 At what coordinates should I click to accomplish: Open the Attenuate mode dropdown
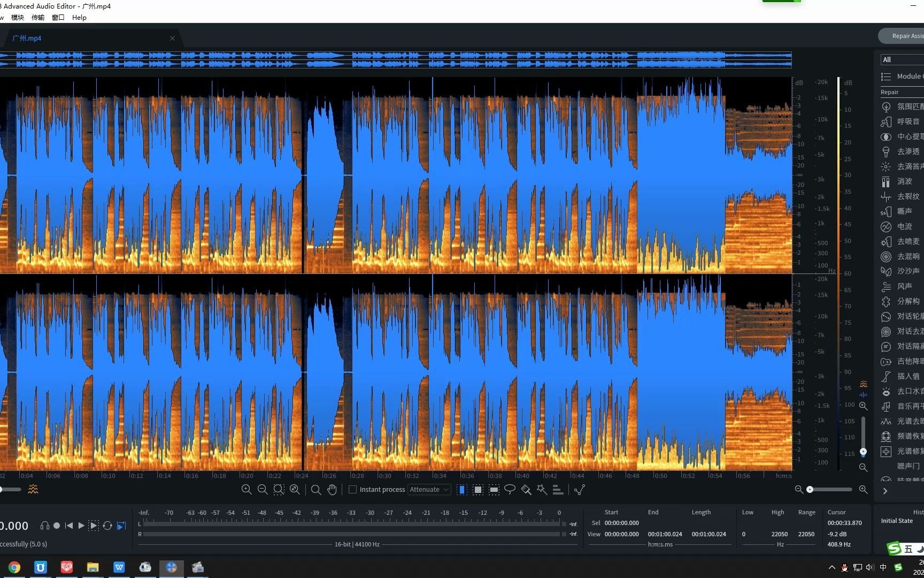(428, 489)
